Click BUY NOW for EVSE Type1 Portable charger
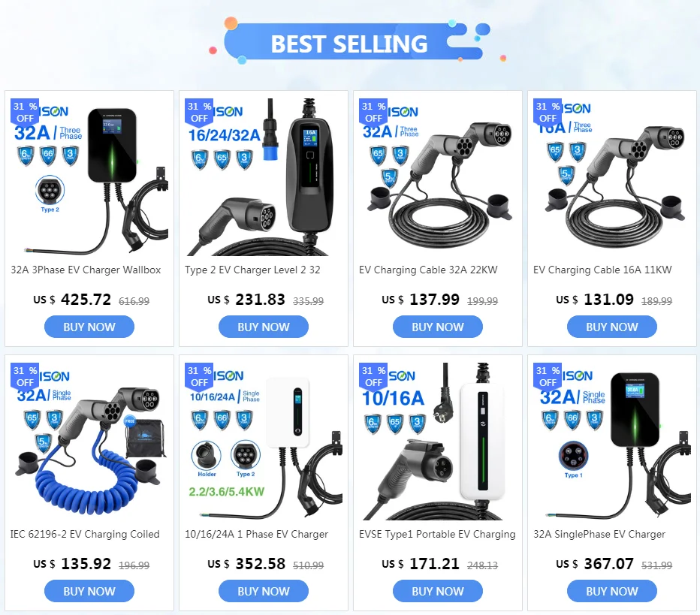 tap(437, 591)
